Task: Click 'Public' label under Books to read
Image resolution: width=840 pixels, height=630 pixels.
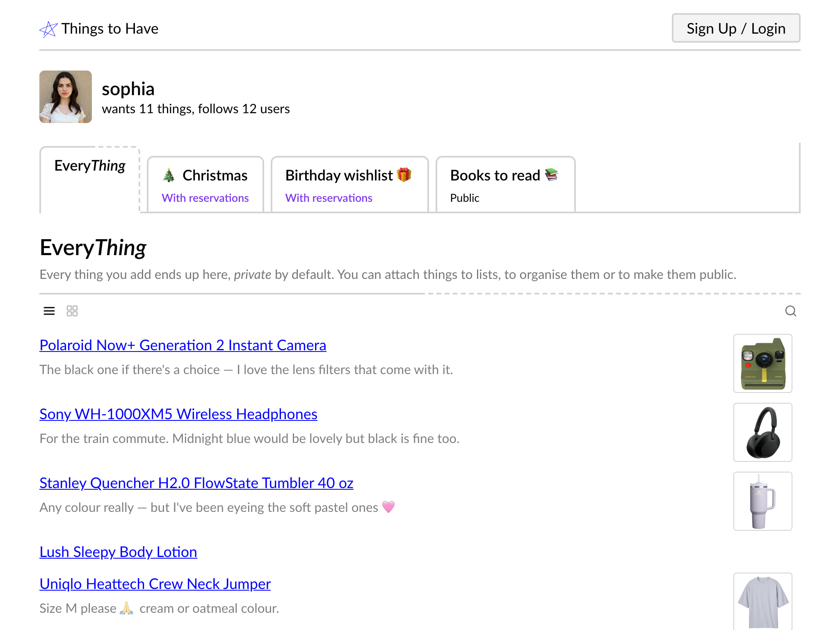Action: coord(465,198)
